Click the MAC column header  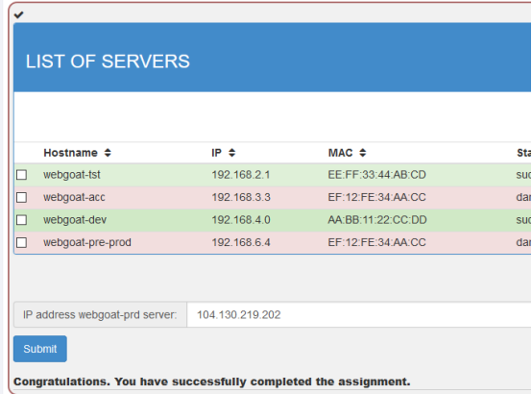coord(340,153)
